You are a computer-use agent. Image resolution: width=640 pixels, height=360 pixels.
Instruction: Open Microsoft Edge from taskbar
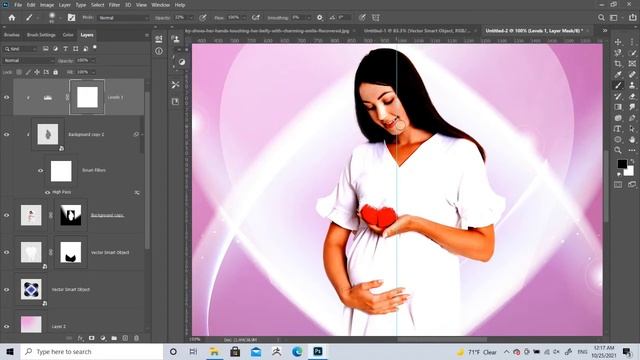(x=297, y=351)
